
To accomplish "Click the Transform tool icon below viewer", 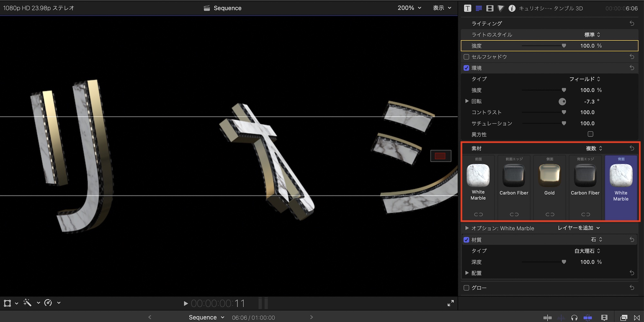I will 7,303.
